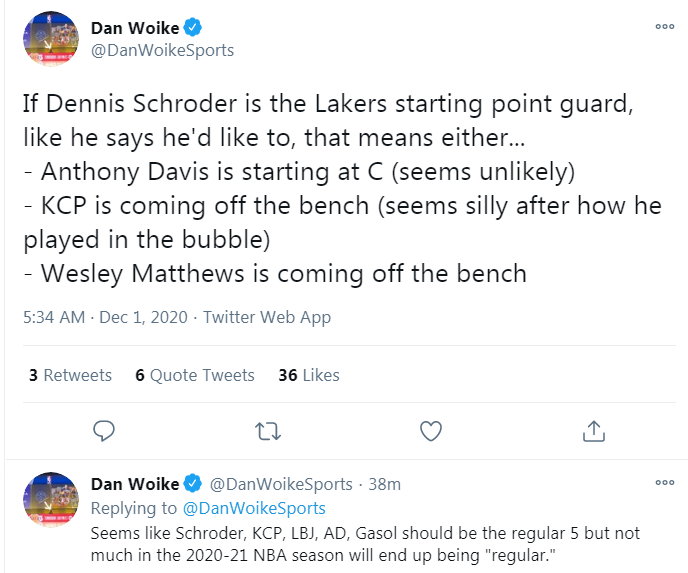This screenshot has height=573, width=688.
Task: Retweet using the arrows icon
Action: click(267, 431)
